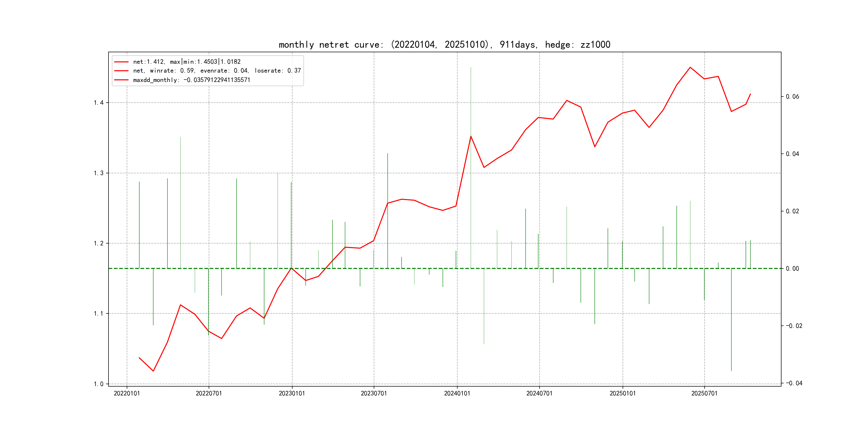Click the 0.00 right y-axis tick label
The image size is (868, 434).
[x=792, y=268]
